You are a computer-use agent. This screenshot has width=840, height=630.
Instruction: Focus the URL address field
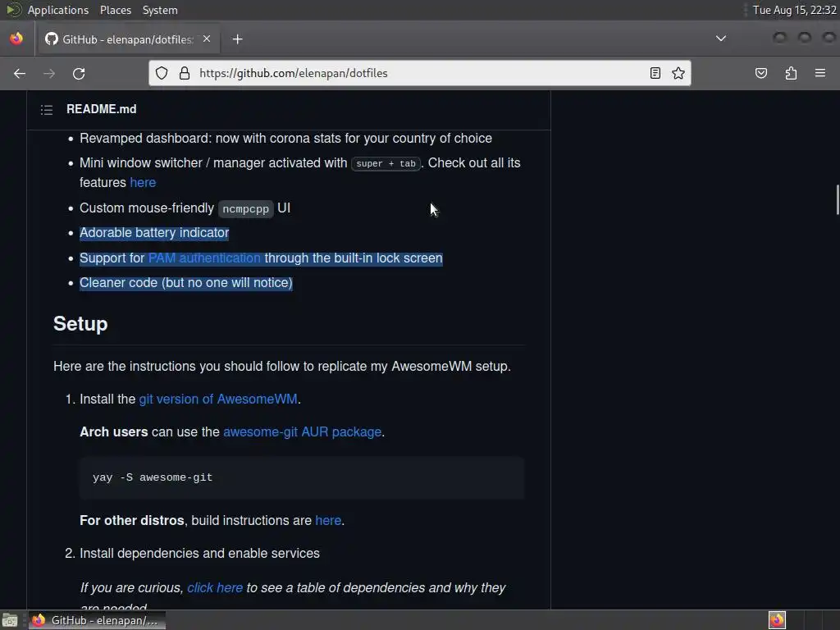pyautogui.click(x=418, y=73)
